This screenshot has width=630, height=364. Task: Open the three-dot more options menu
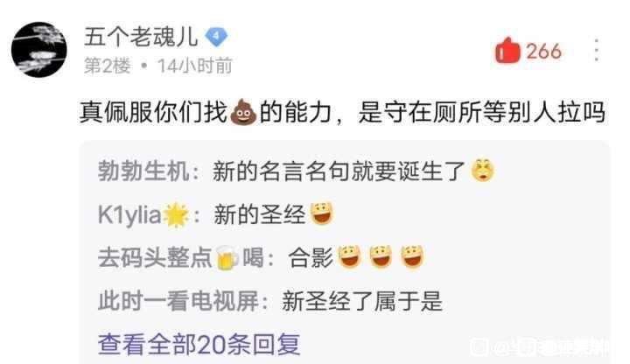pos(597,50)
